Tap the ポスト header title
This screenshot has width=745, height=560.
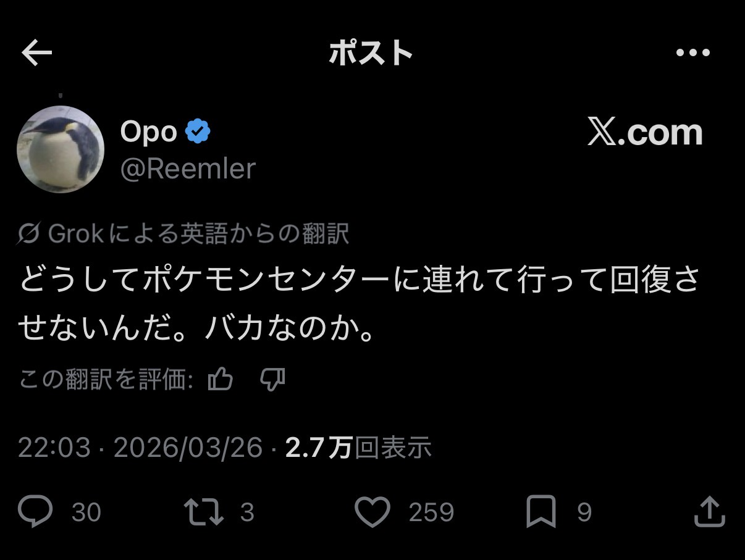pyautogui.click(x=371, y=54)
